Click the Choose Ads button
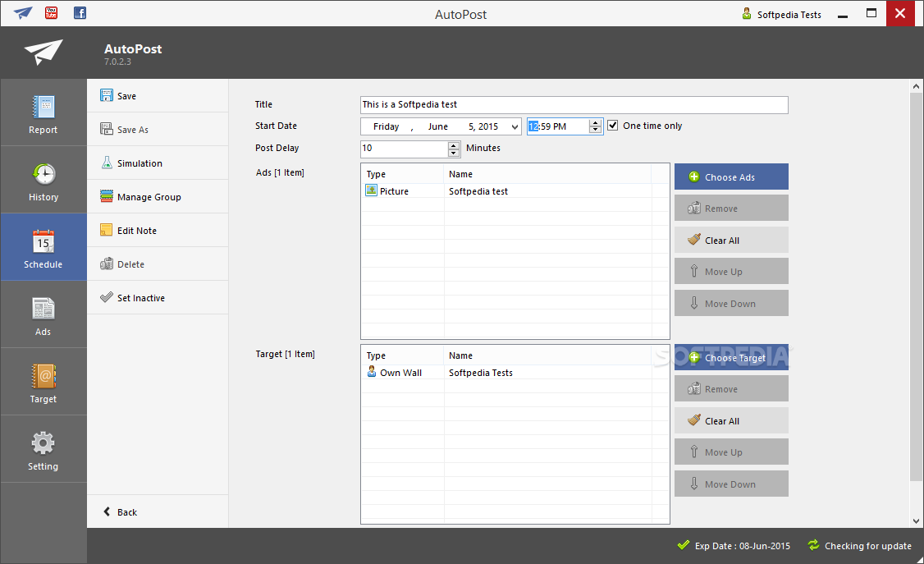This screenshot has height=564, width=924. (731, 177)
